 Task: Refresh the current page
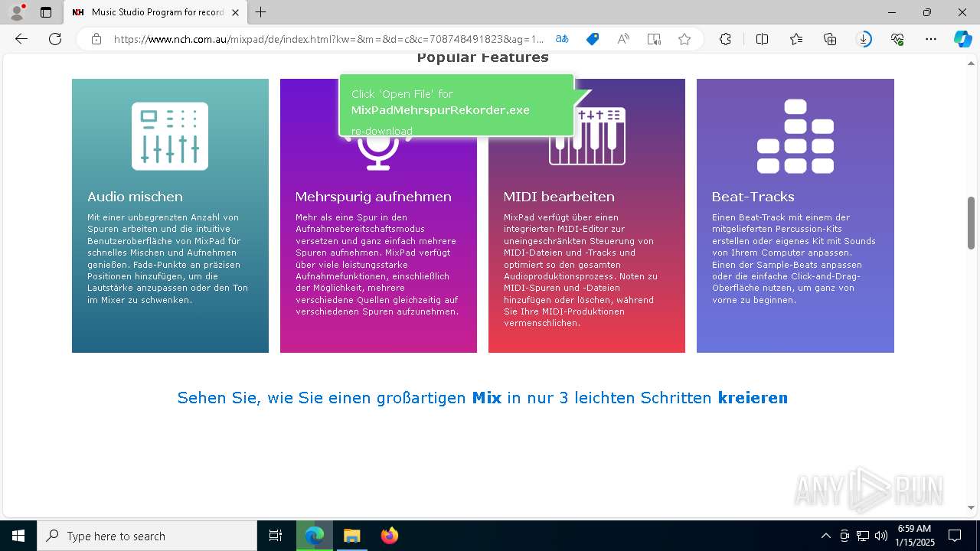[x=55, y=39]
